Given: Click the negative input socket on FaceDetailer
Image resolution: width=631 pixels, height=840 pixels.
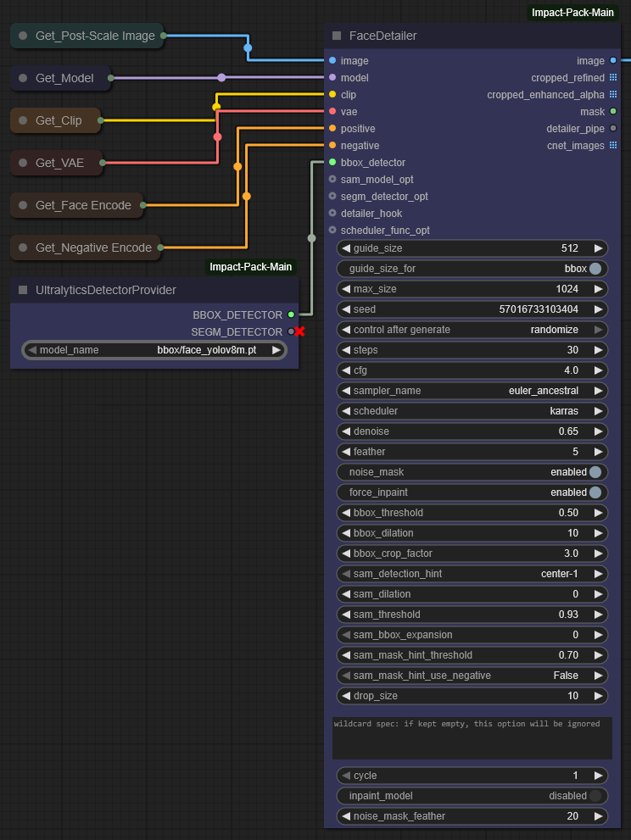Looking at the screenshot, I should [332, 145].
